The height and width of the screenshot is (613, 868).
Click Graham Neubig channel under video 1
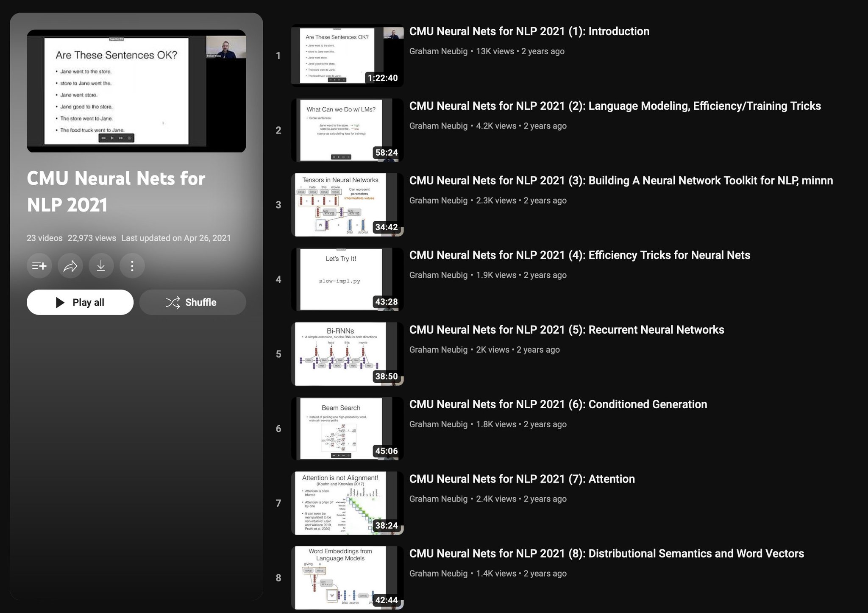438,51
